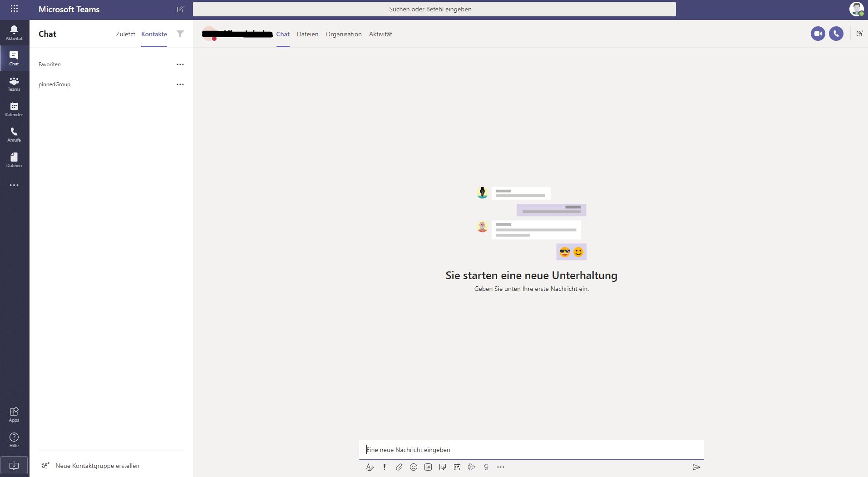Open Kalender in the left rail

click(14, 109)
